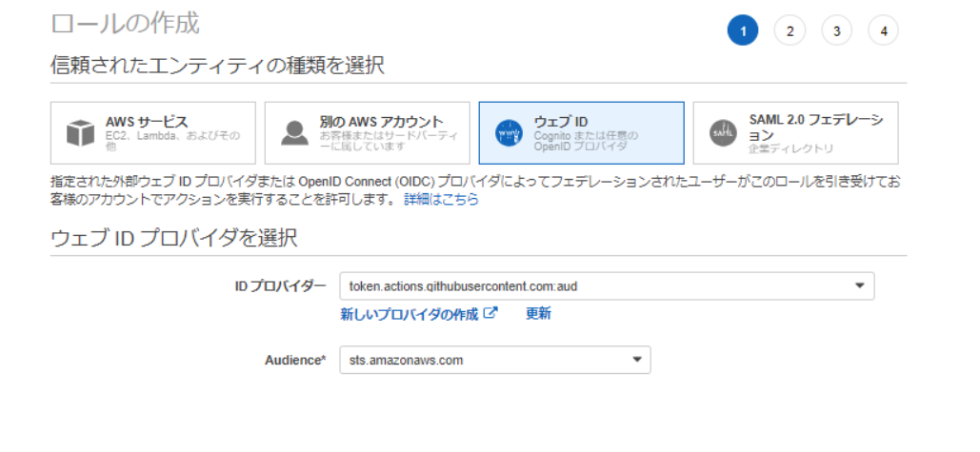
Task: Click the SAML round icon
Action: pos(723,133)
